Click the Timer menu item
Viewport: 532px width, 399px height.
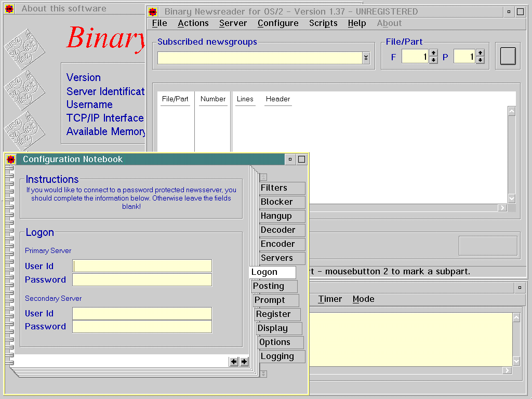click(330, 299)
